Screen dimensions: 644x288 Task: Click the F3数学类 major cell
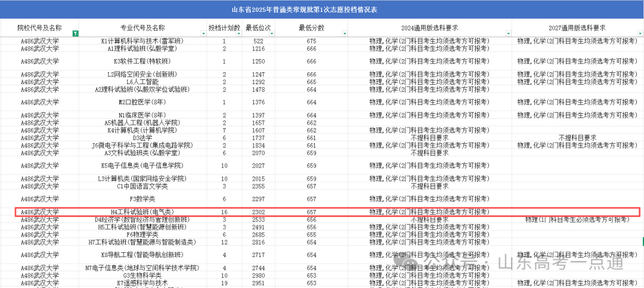click(x=143, y=199)
